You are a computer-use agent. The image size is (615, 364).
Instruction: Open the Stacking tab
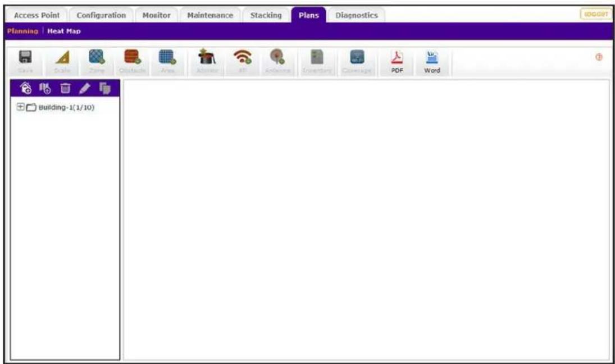[266, 15]
